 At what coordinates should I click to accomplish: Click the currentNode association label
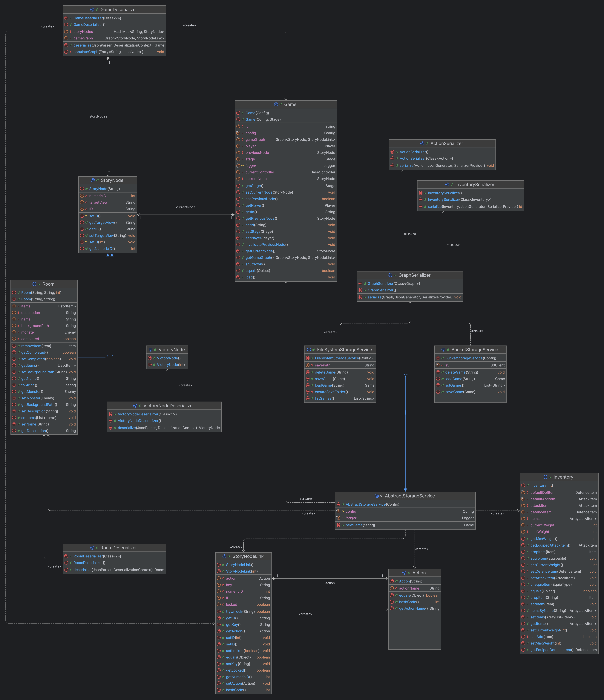(x=186, y=207)
